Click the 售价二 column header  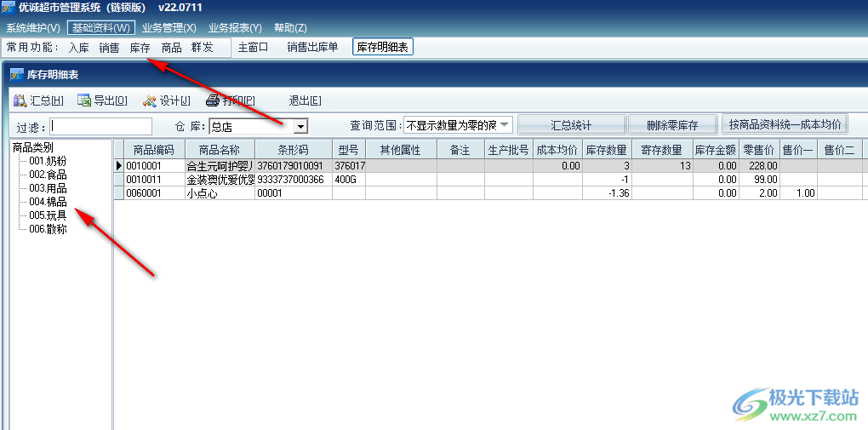(x=839, y=150)
